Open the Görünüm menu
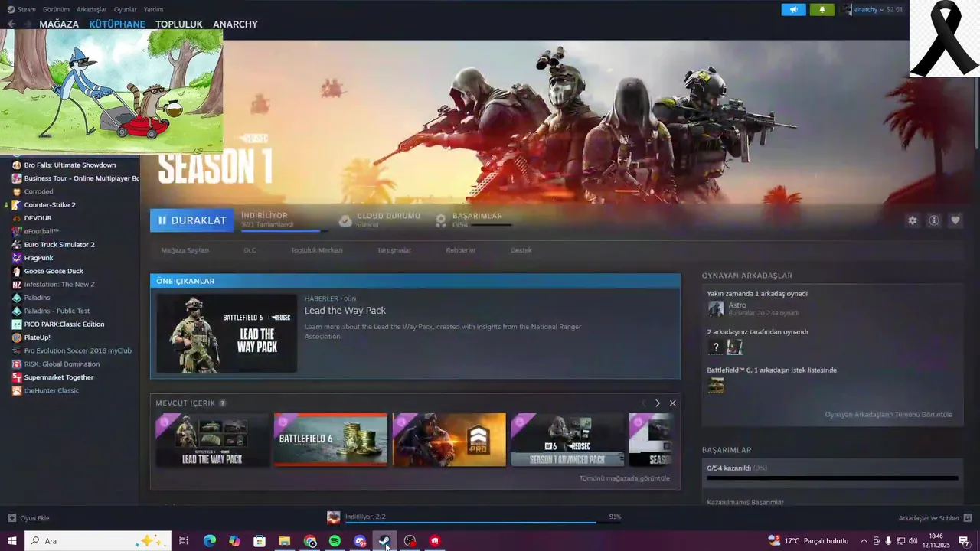 pyautogui.click(x=56, y=10)
